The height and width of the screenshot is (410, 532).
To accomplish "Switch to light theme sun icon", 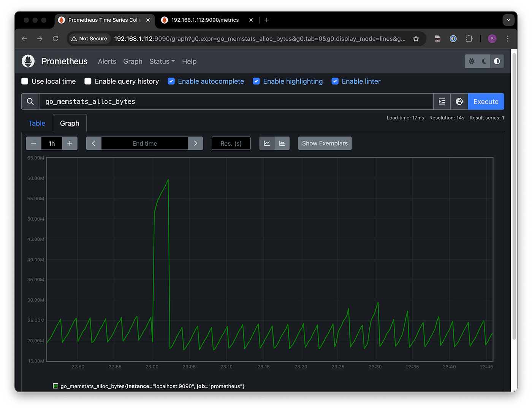I will tap(472, 61).
